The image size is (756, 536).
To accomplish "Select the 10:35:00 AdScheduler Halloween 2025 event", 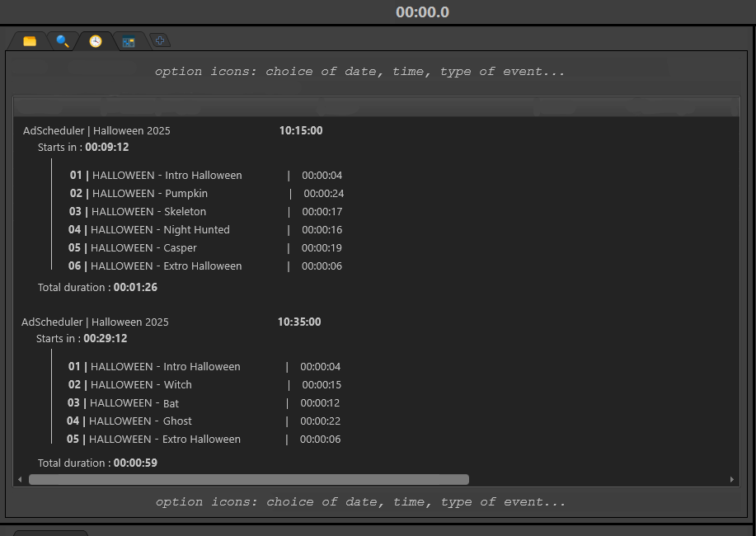I will (x=95, y=322).
